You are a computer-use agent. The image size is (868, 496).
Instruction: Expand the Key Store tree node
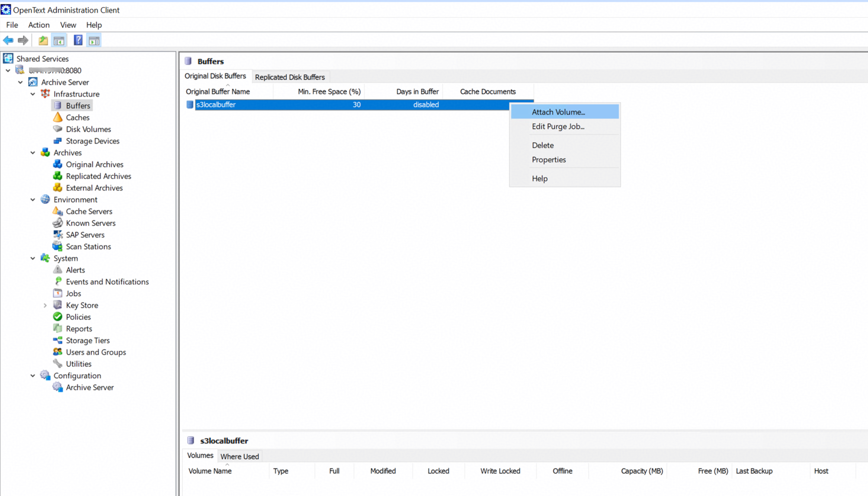(x=45, y=305)
